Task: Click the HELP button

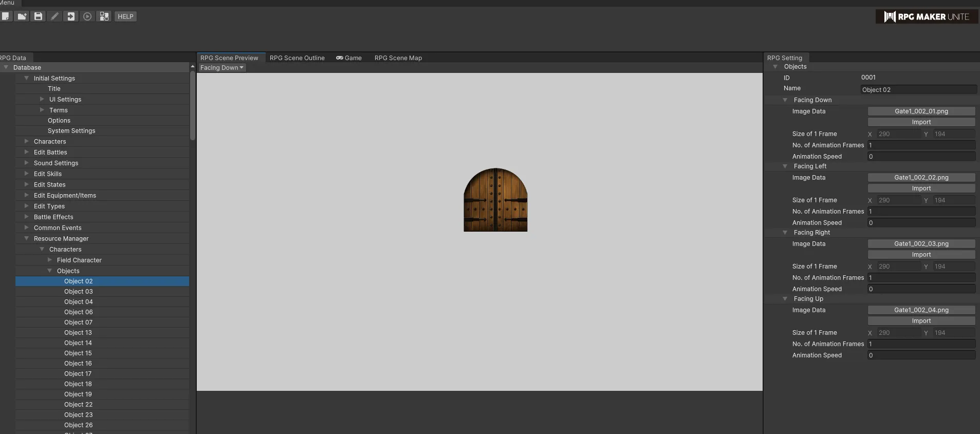Action: 125,16
